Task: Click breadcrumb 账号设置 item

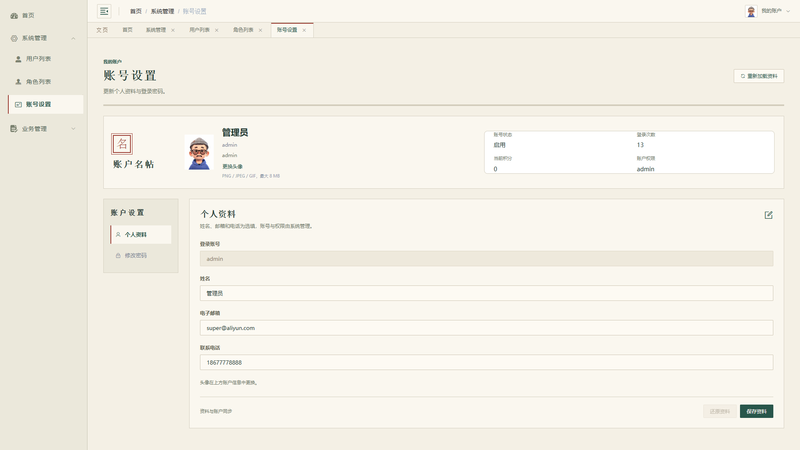Action: [194, 11]
